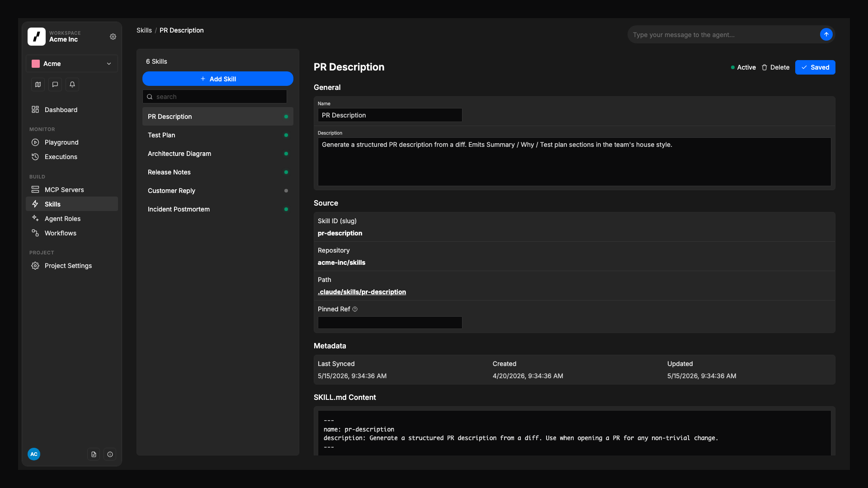Open the document icon in sidebar footer
Screen dimensions: 868x488
(x=94, y=454)
